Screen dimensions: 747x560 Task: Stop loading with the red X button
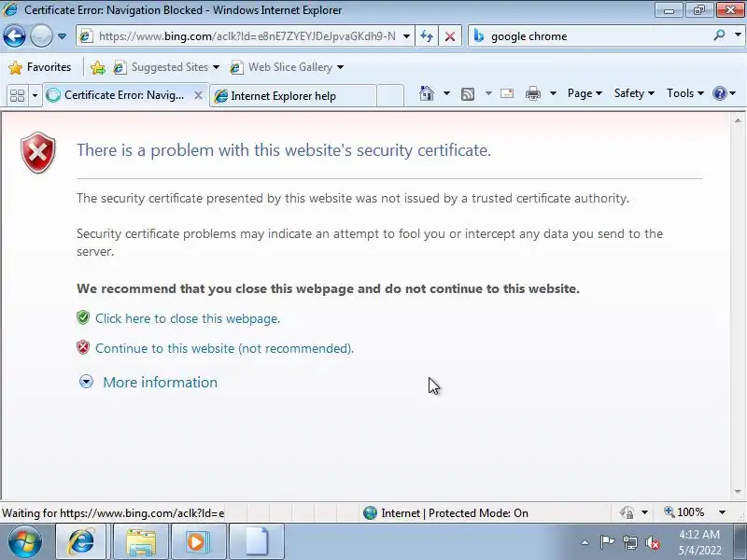point(450,36)
